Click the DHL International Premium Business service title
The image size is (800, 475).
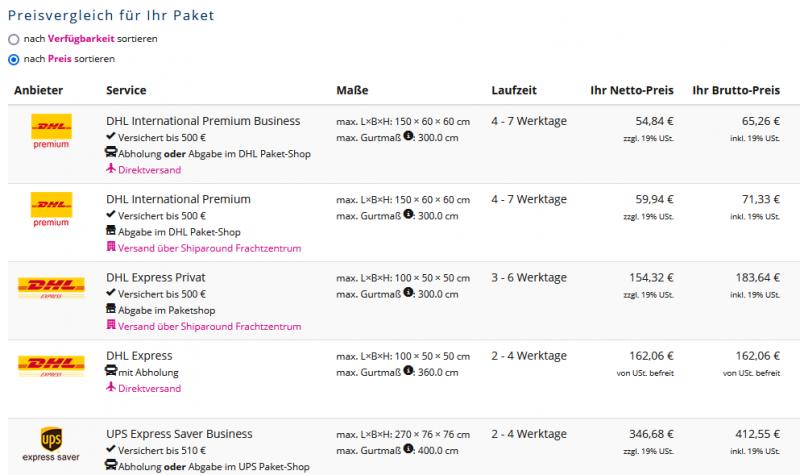(203, 121)
